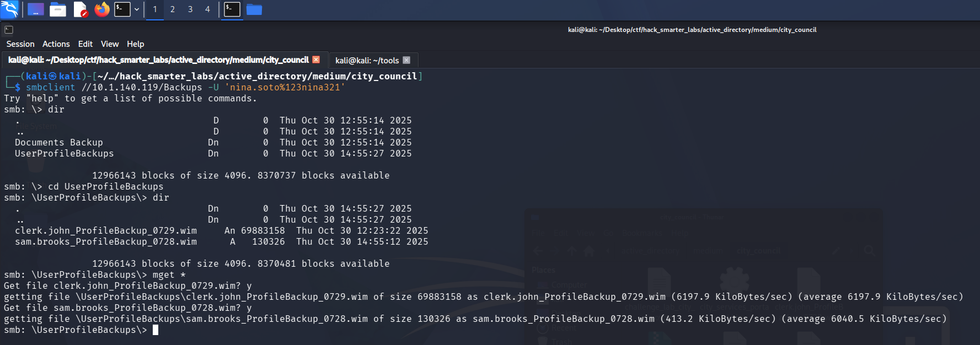The image size is (980, 345).
Task: Expand the terminal launcher dropdown arrow
Action: 137,9
